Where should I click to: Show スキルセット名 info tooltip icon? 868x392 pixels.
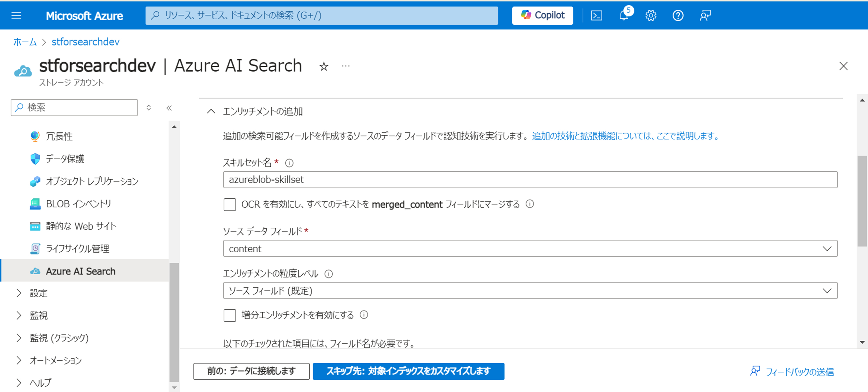click(289, 163)
